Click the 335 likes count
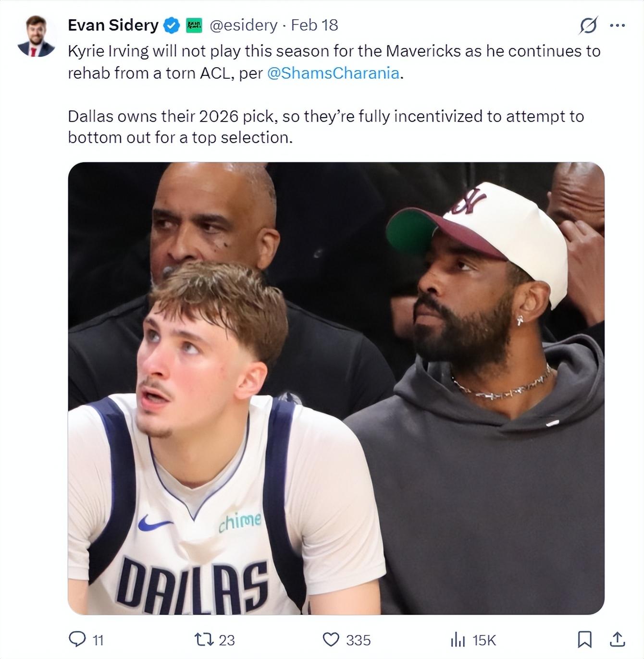This screenshot has width=644, height=659. (x=358, y=640)
